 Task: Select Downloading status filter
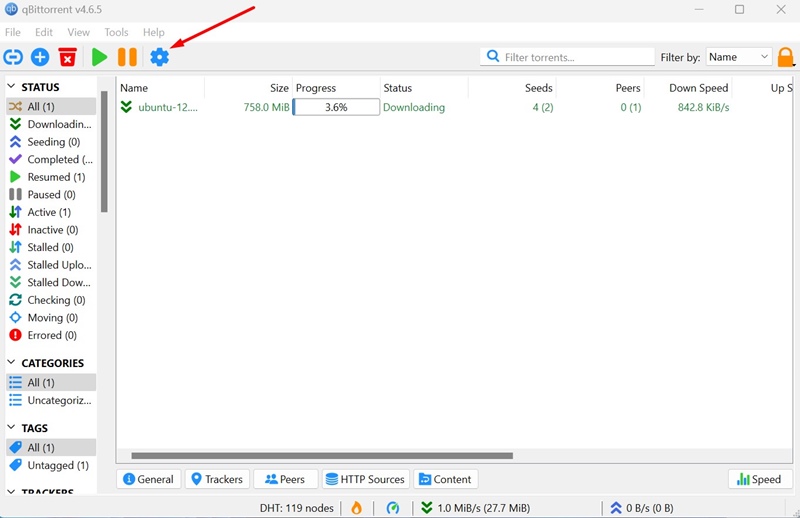click(51, 124)
